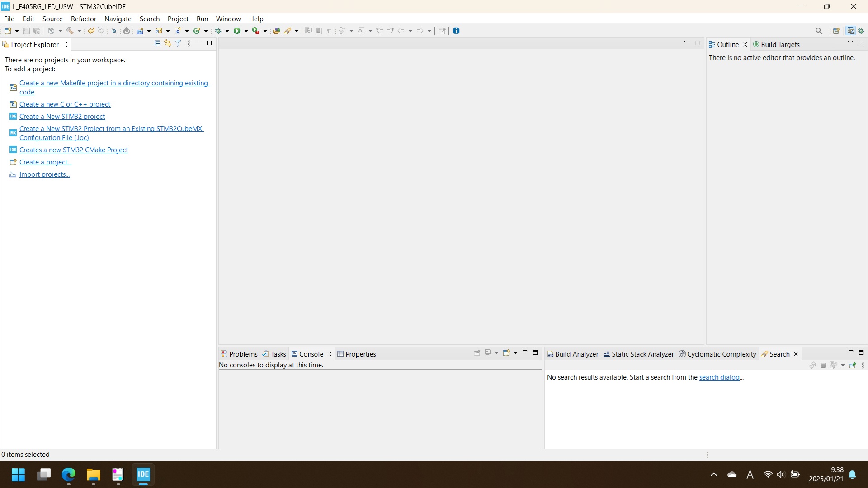Switch to the Build Analyzer tab
Image resolution: width=868 pixels, height=488 pixels.
[572, 354]
